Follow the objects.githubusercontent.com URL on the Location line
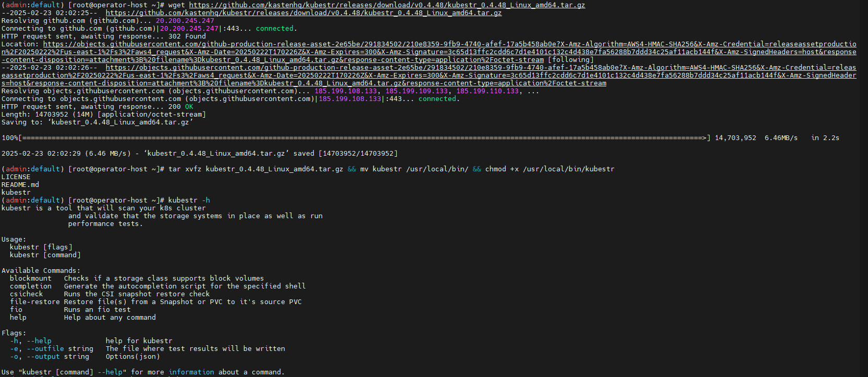 tap(429, 52)
